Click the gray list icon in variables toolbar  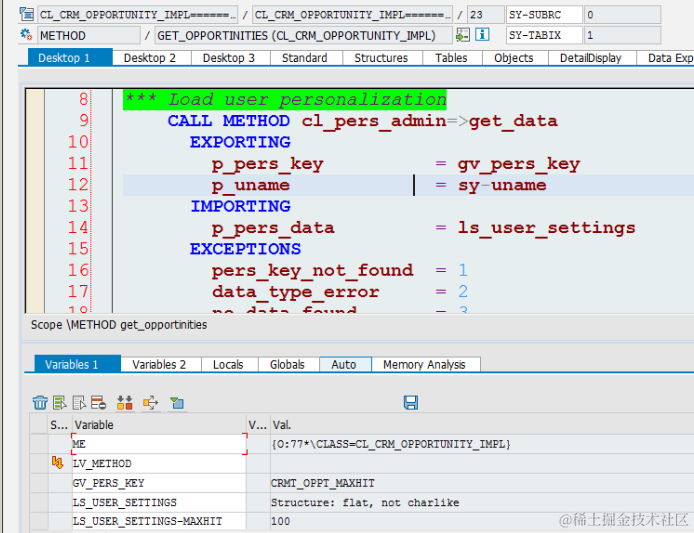[x=79, y=402]
